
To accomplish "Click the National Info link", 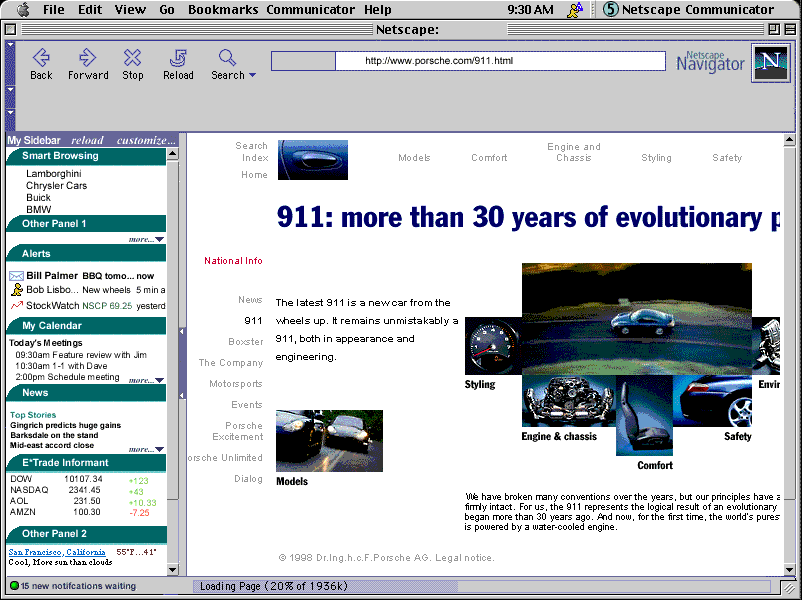I will coord(233,261).
